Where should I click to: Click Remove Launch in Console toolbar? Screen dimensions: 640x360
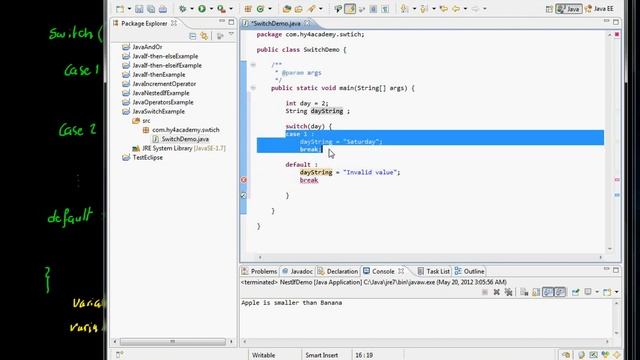click(496, 292)
